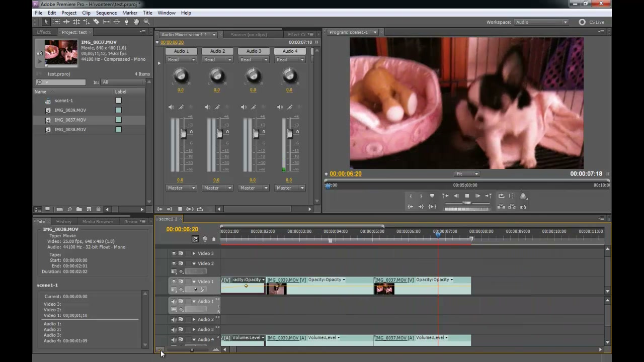Click the timeline zoom slider handle

click(x=192, y=350)
